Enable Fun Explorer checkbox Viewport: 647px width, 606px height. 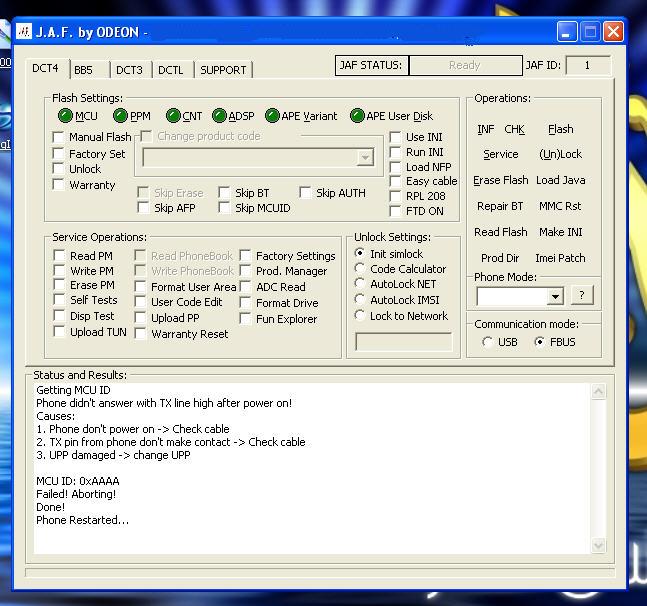tap(245, 318)
